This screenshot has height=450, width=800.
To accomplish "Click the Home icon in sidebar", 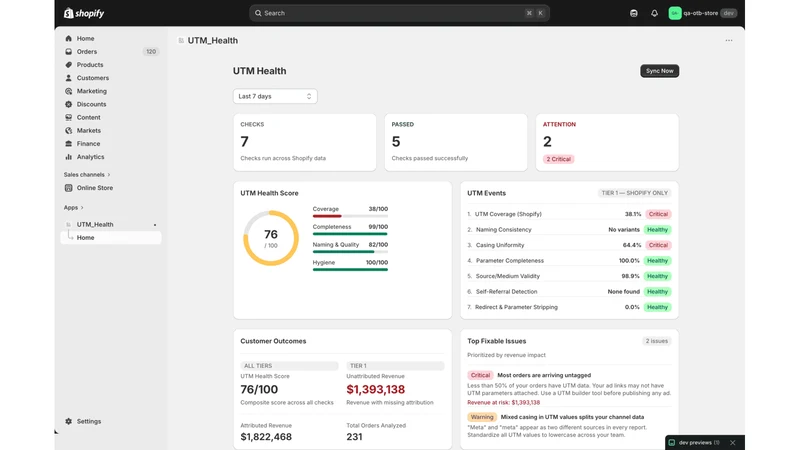I will pos(68,38).
